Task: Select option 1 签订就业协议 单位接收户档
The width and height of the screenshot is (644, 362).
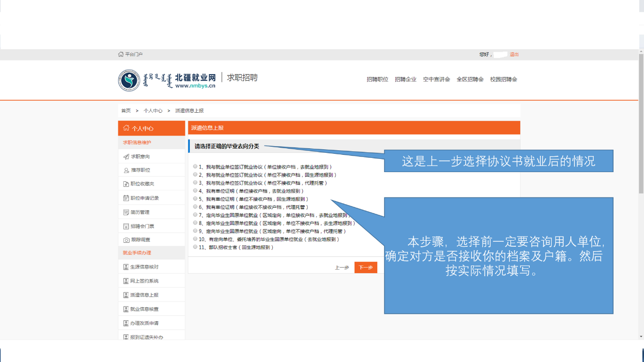Action: [196, 167]
